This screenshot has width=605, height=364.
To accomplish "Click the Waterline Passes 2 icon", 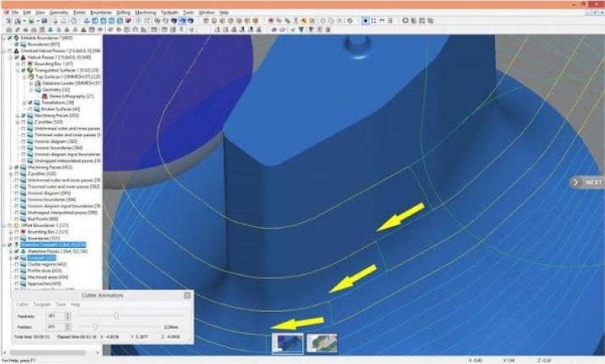I will (23, 251).
